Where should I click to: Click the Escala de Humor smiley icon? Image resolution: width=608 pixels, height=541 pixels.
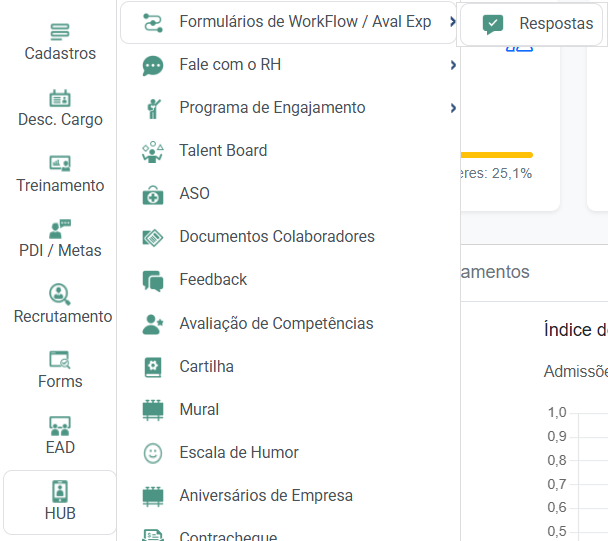(152, 453)
